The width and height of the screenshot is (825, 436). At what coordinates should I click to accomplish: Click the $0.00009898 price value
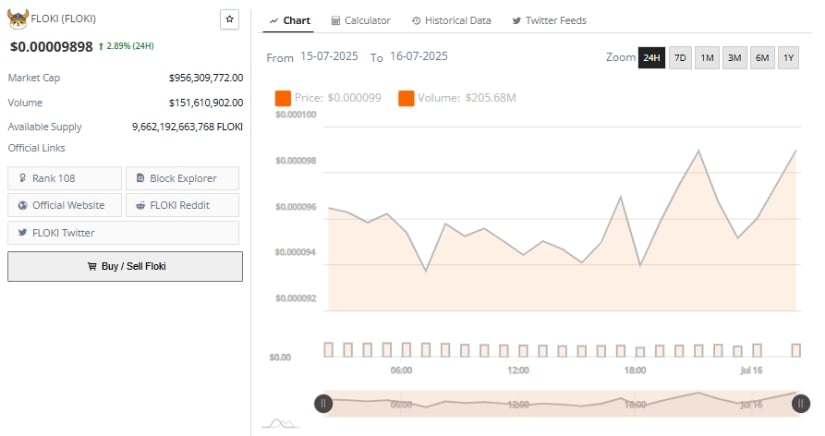click(52, 47)
